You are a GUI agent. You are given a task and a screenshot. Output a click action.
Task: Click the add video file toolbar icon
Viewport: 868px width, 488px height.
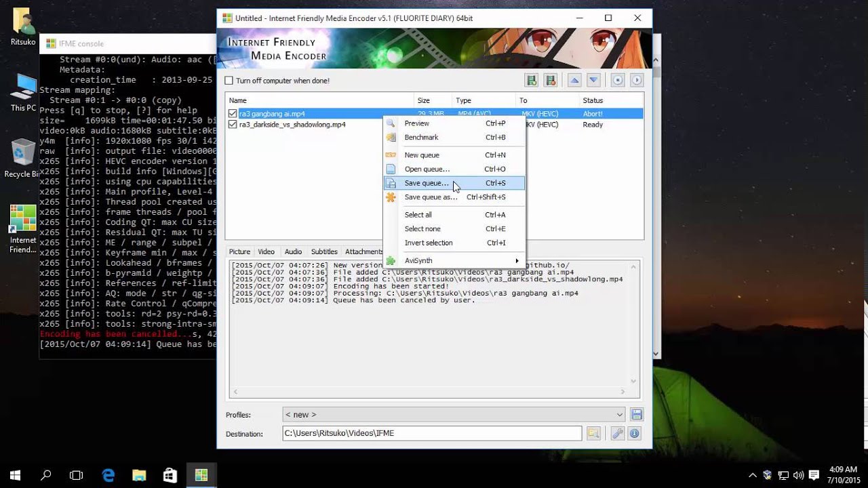pyautogui.click(x=532, y=80)
